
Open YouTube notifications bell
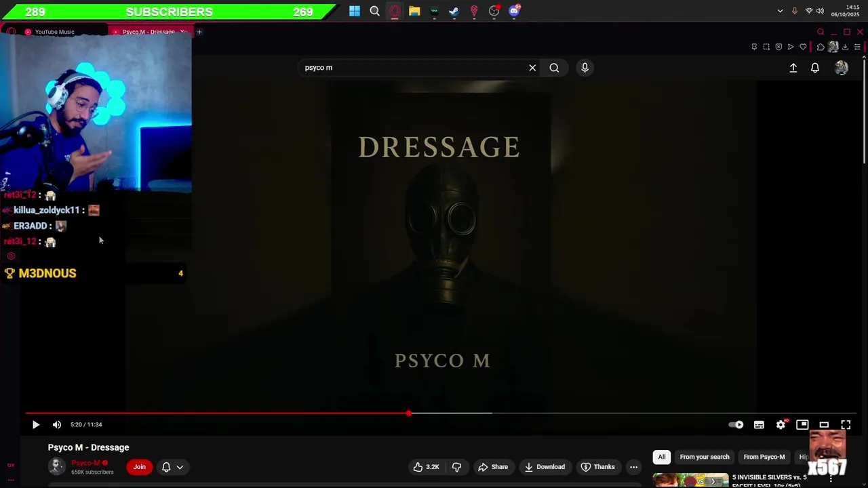pos(815,68)
